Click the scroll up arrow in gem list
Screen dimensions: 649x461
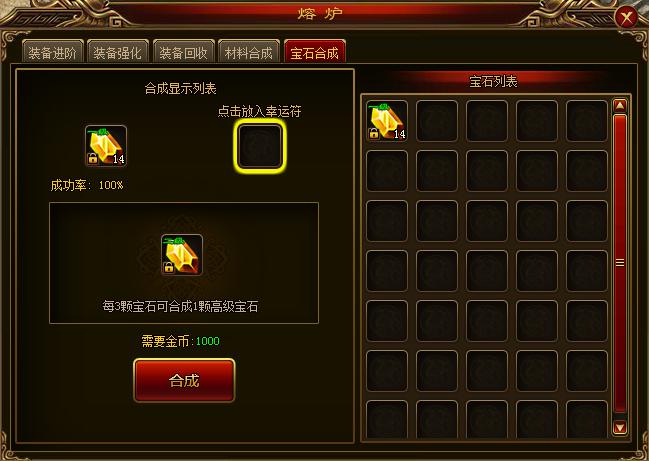[620, 106]
